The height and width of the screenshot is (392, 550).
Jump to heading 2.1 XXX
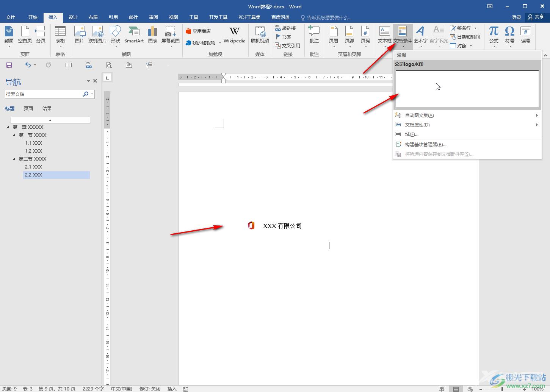point(34,167)
